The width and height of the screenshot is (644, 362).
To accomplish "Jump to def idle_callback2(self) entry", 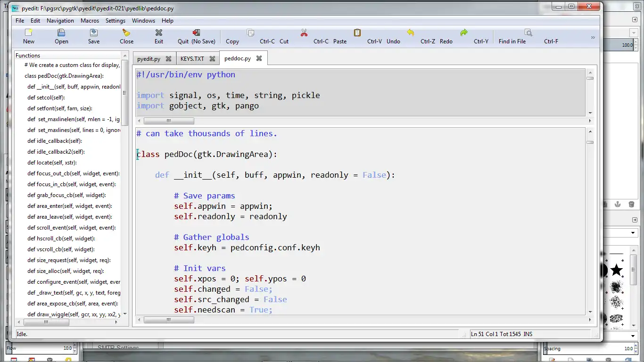I will 56,152.
